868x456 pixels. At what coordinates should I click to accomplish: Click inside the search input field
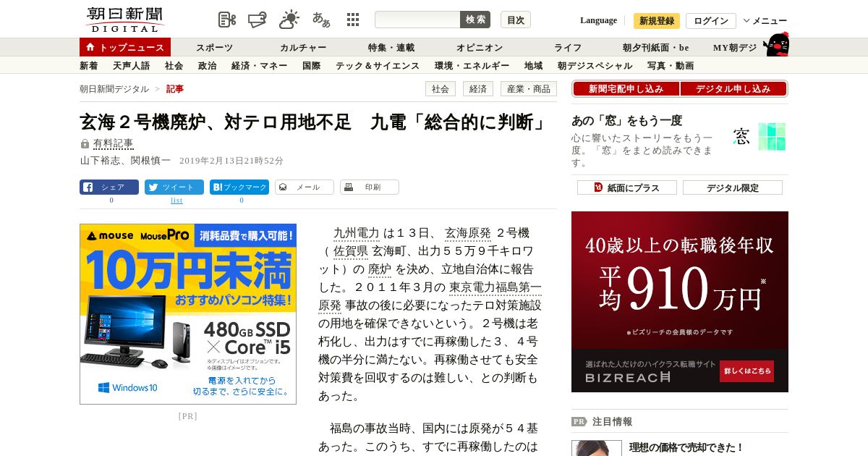(417, 20)
